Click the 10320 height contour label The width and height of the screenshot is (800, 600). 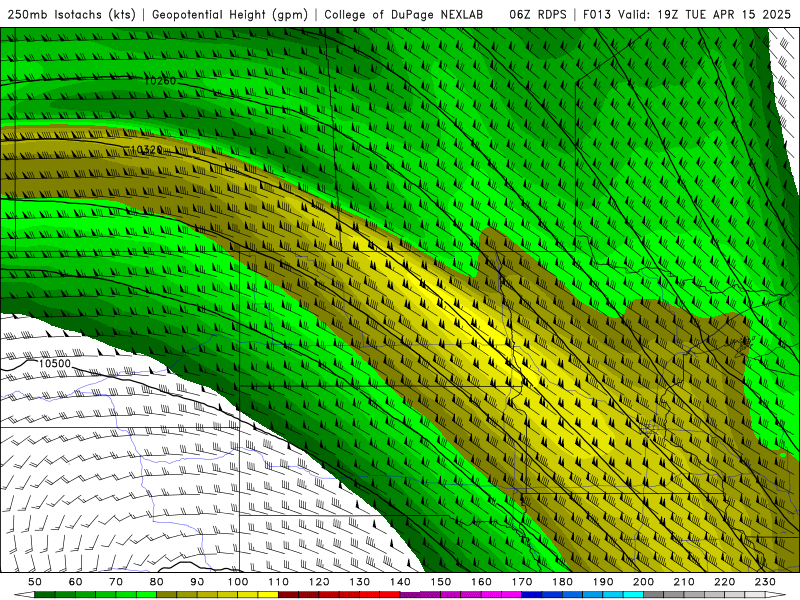pos(146,149)
